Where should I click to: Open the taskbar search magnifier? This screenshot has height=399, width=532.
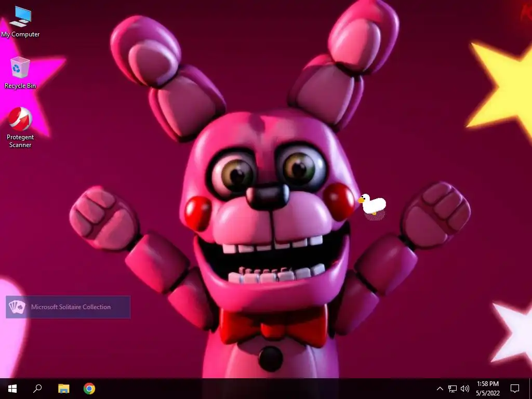(x=37, y=389)
